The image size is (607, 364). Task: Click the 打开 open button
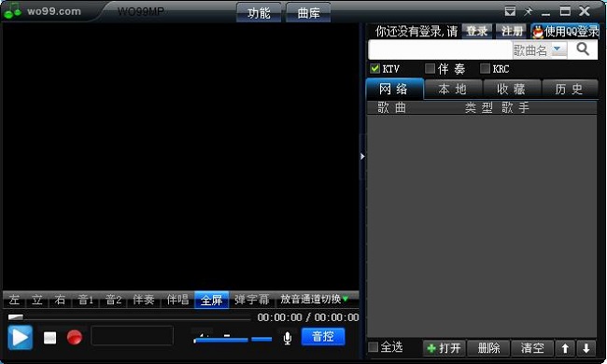click(x=444, y=348)
